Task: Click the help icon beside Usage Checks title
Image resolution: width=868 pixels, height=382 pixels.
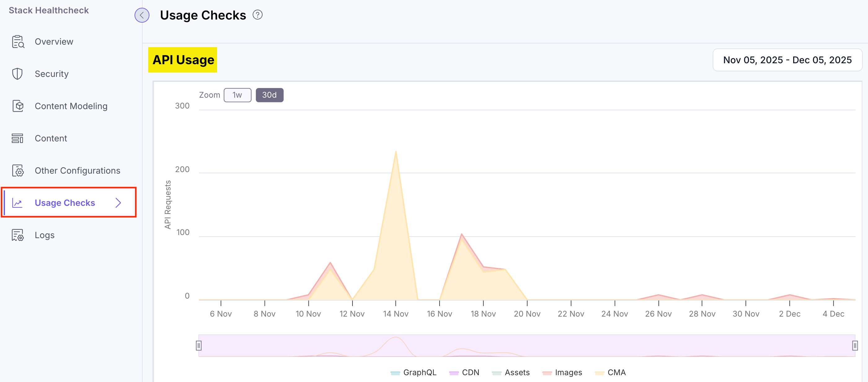Action: click(257, 15)
